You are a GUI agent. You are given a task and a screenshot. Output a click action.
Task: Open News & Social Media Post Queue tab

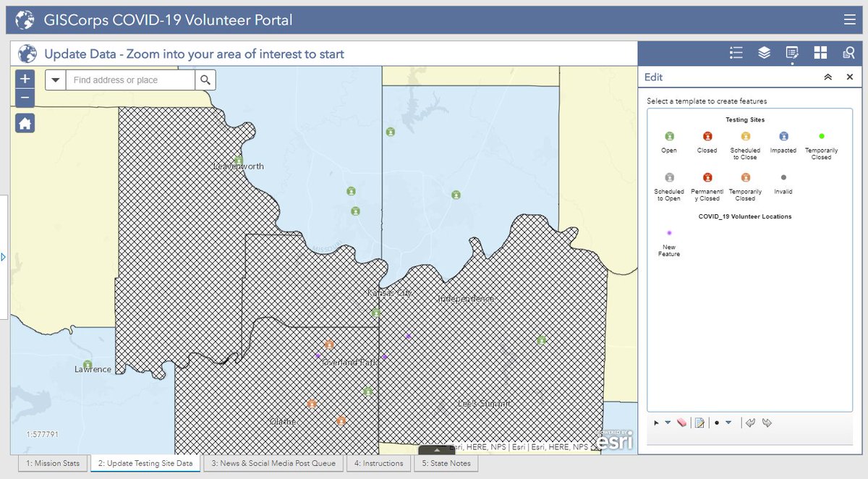(x=273, y=463)
